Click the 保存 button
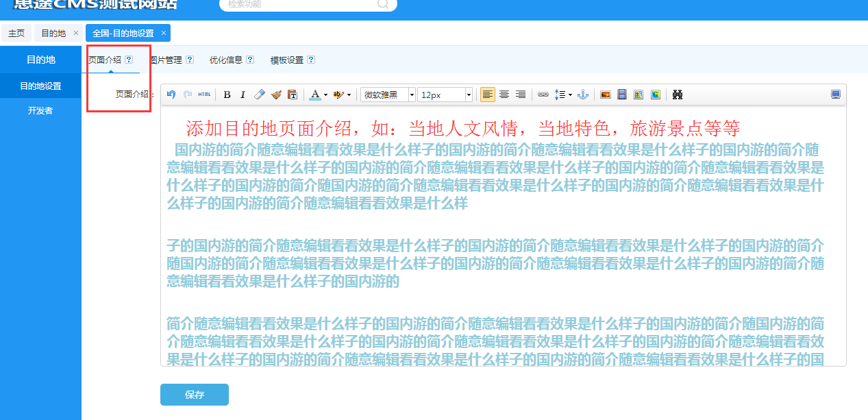The width and height of the screenshot is (868, 420). [194, 395]
